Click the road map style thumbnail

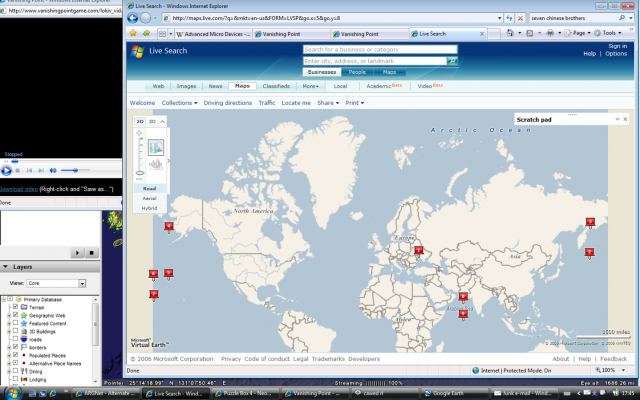point(156,147)
